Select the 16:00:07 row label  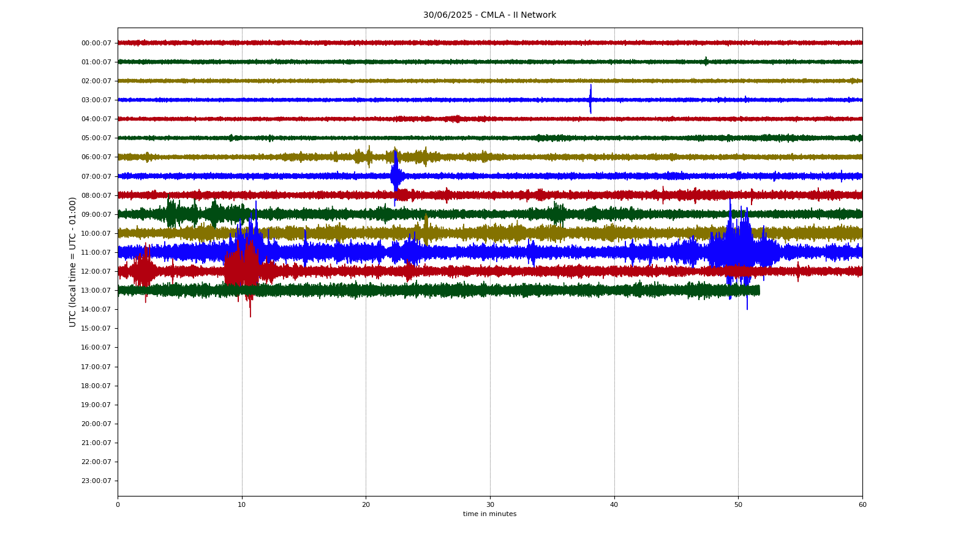pyautogui.click(x=96, y=347)
